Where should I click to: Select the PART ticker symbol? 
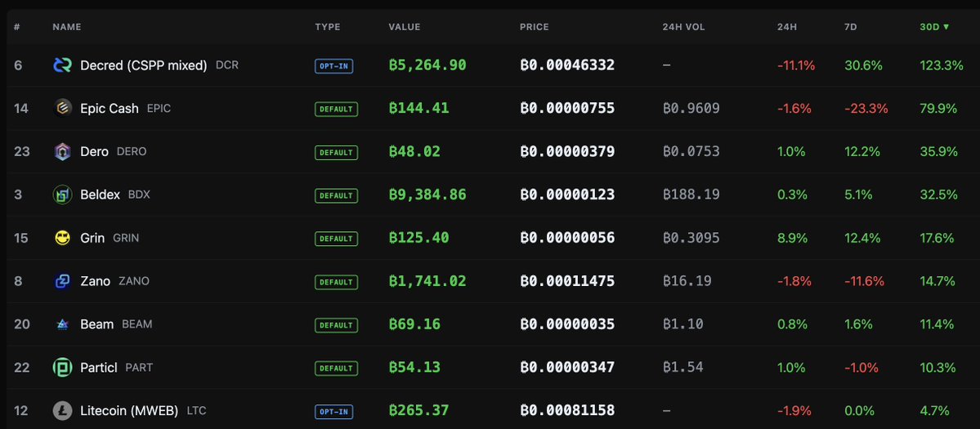click(x=139, y=367)
